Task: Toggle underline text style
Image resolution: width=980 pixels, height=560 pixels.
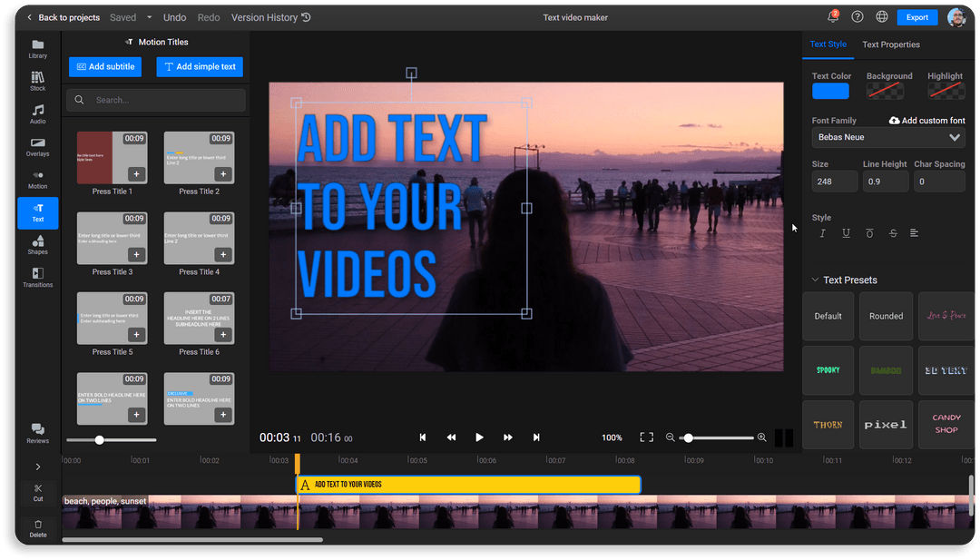Action: [847, 233]
